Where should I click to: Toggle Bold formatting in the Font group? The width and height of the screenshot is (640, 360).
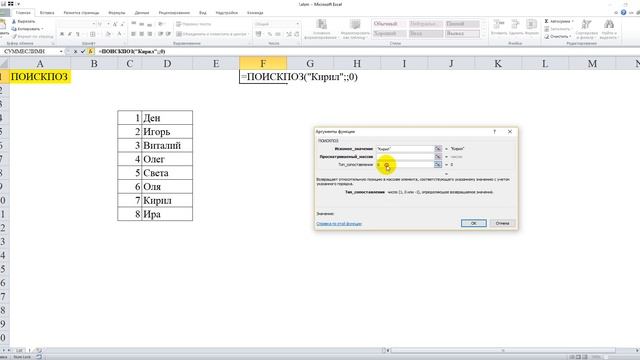(62, 34)
